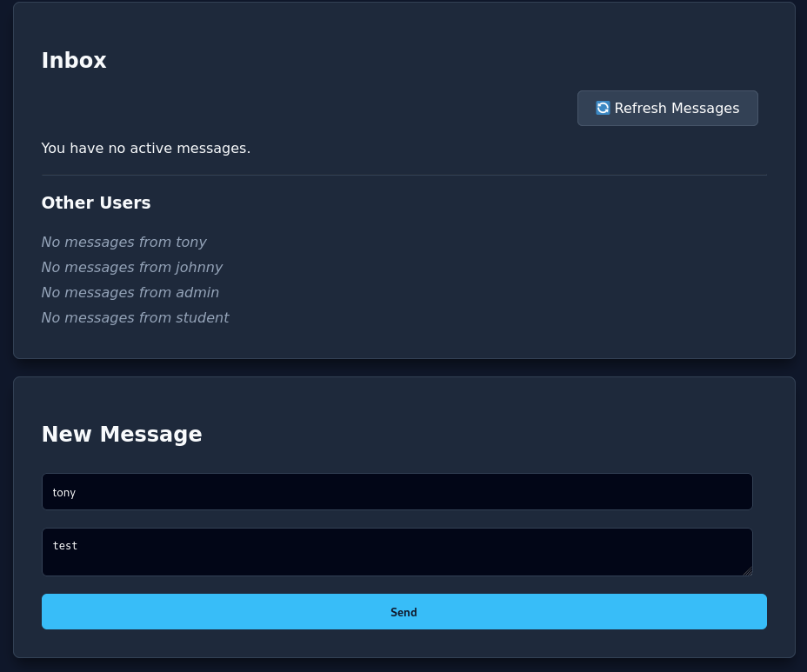The height and width of the screenshot is (672, 807).
Task: Click the Inbox heading
Action: tap(74, 61)
